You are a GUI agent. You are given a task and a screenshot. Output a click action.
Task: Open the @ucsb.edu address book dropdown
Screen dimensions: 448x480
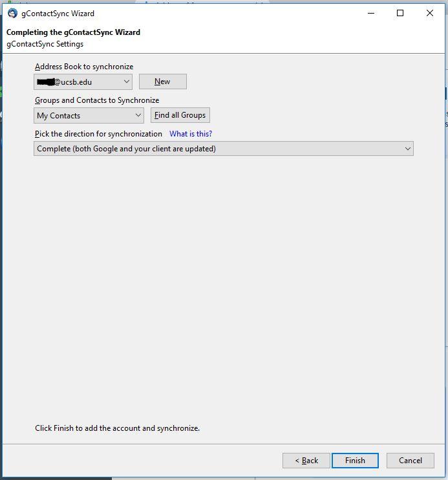coord(83,82)
